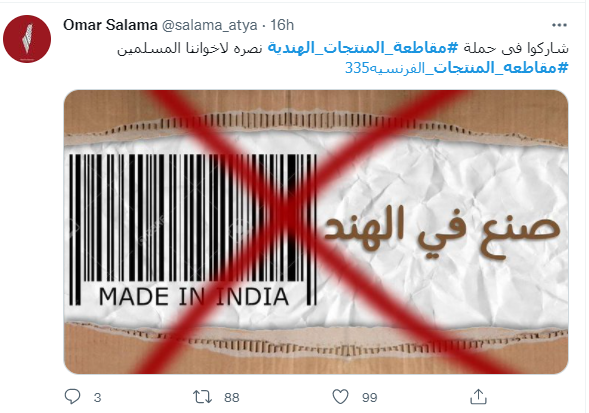Click the reply count 3
This screenshot has height=413, width=589.
coord(97,398)
